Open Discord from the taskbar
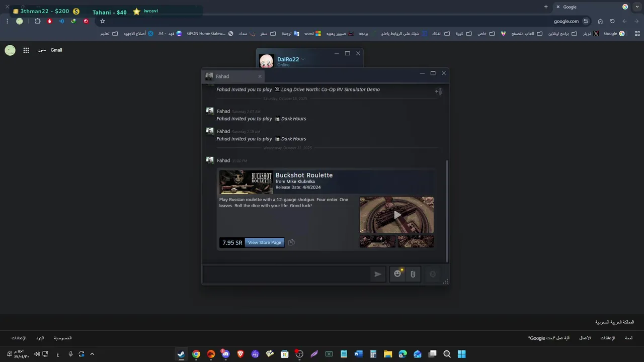Viewport: 644px width, 362px height. click(x=225, y=354)
